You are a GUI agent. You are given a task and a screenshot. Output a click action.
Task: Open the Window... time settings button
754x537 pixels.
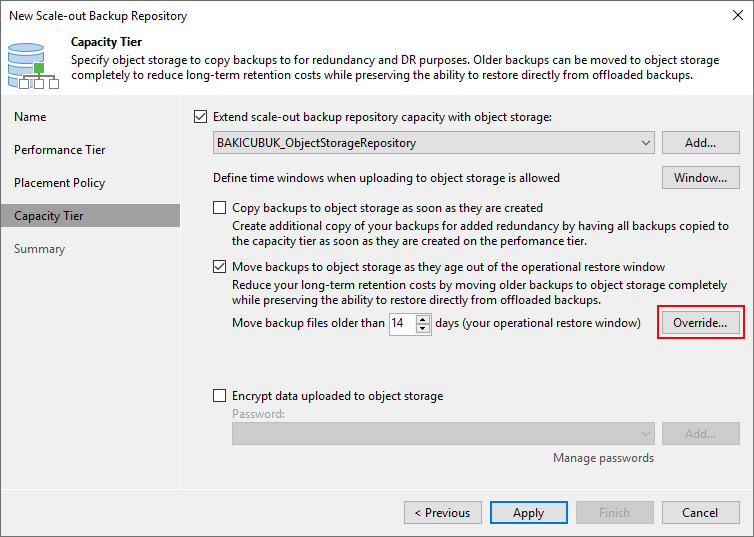click(701, 178)
